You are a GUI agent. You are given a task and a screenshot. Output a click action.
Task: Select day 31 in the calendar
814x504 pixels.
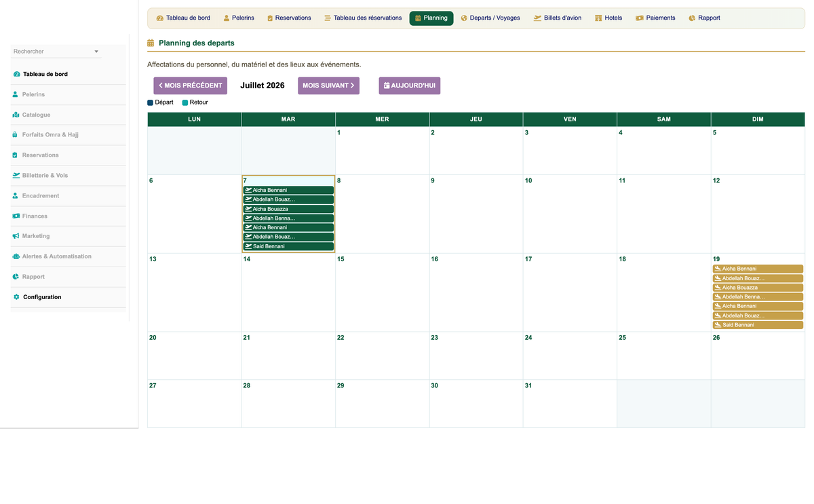(570, 404)
